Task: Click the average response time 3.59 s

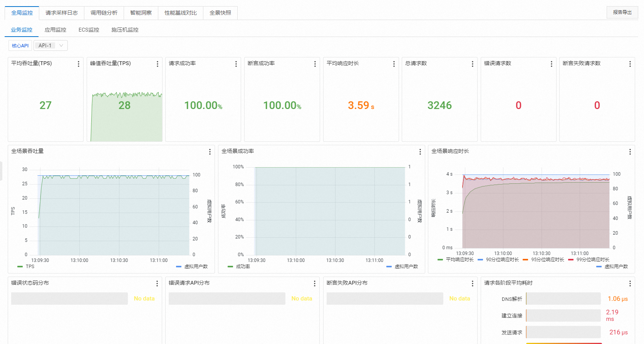Action: tap(361, 105)
